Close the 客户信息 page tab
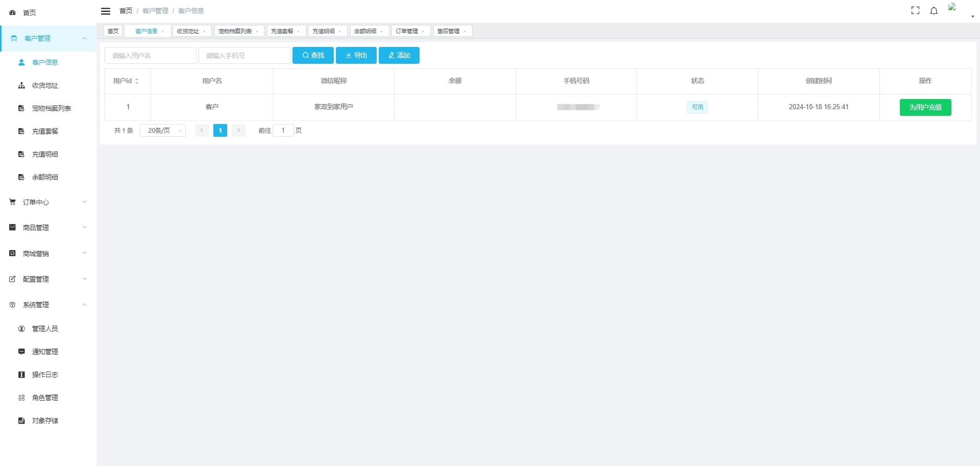This screenshot has height=469, width=980. 163,32
